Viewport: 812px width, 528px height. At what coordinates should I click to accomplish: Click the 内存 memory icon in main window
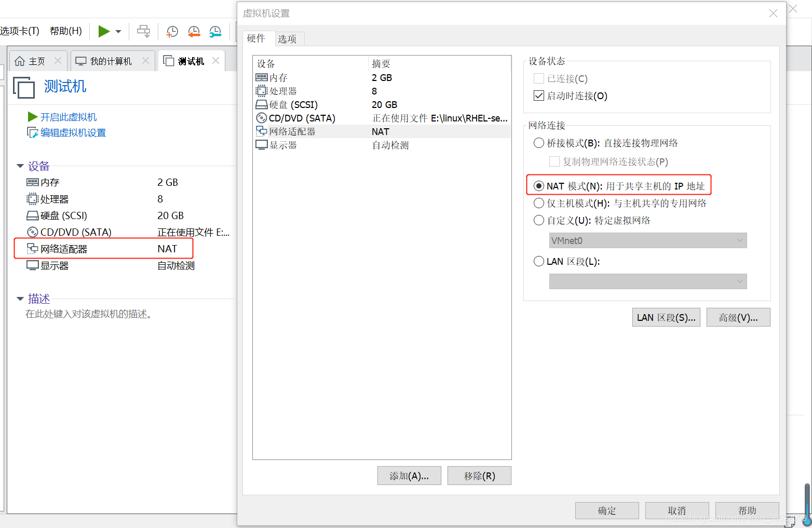[x=32, y=182]
